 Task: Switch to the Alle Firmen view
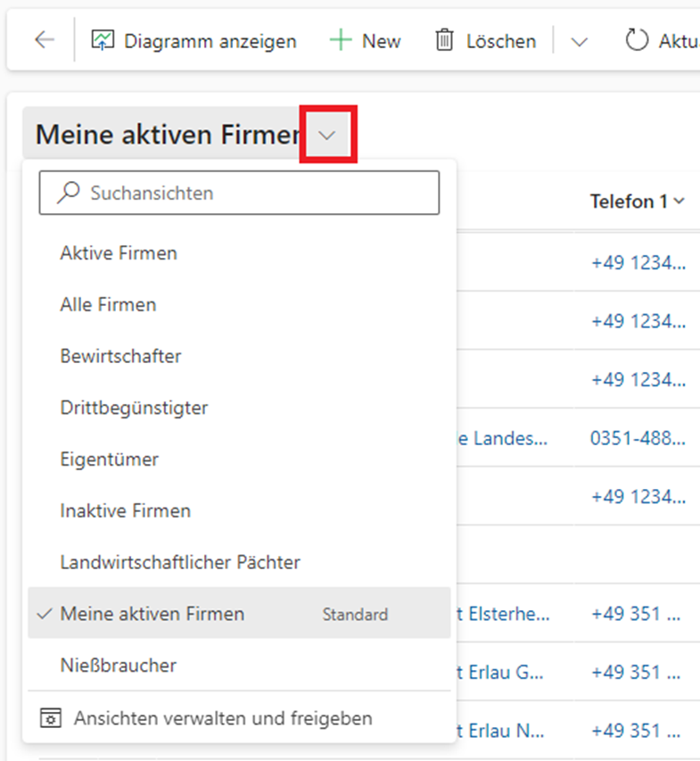coord(108,305)
